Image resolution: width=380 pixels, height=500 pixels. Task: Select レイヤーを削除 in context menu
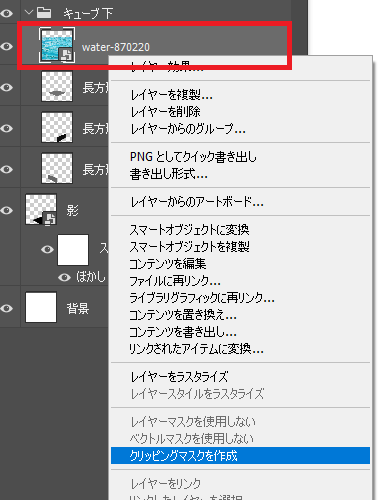click(x=165, y=112)
